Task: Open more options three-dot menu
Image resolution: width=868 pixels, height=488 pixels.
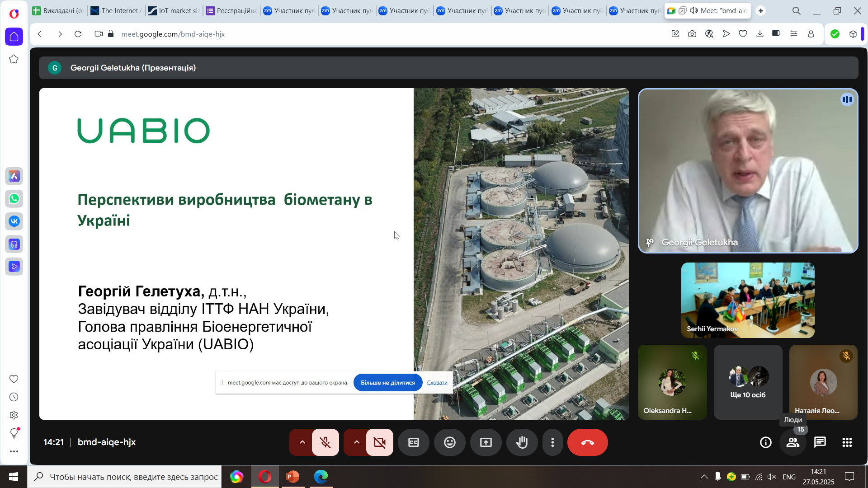Action: click(x=552, y=442)
